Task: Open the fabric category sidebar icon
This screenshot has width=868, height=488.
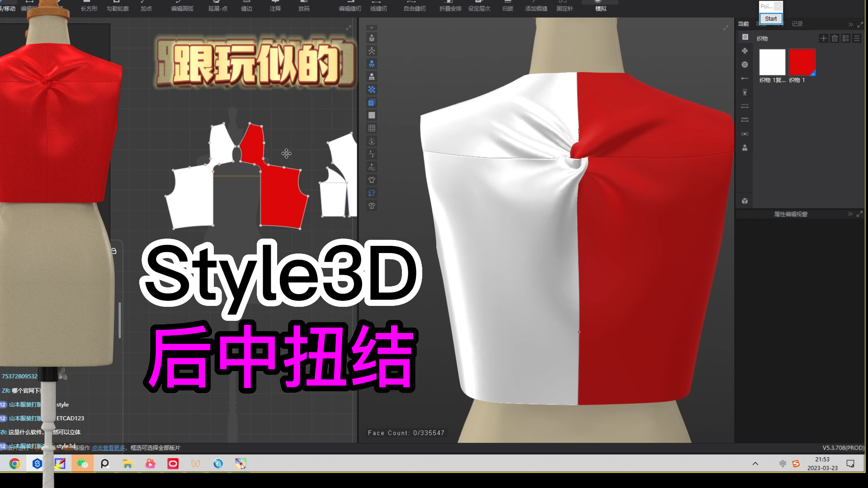Action: coord(745,37)
